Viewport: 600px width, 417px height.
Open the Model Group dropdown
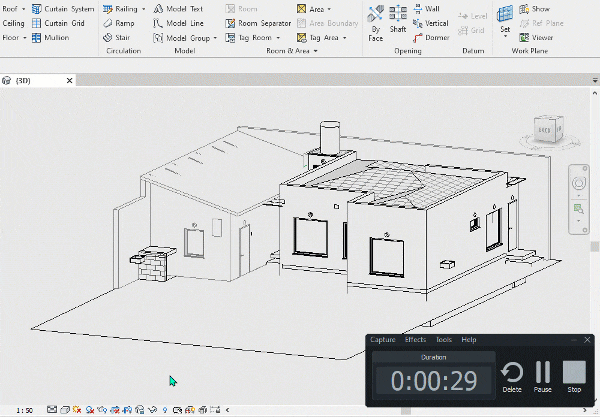tap(215, 38)
